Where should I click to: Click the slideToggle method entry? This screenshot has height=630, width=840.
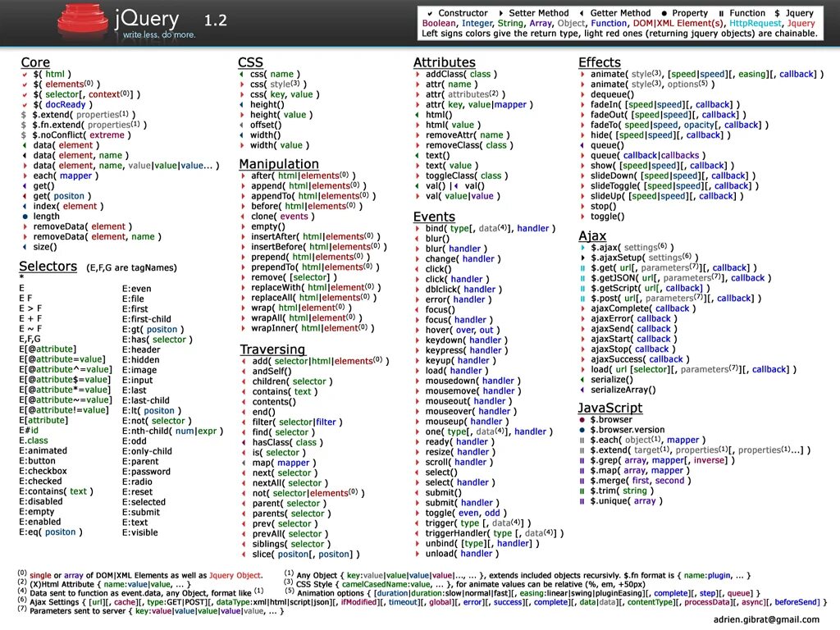674,186
